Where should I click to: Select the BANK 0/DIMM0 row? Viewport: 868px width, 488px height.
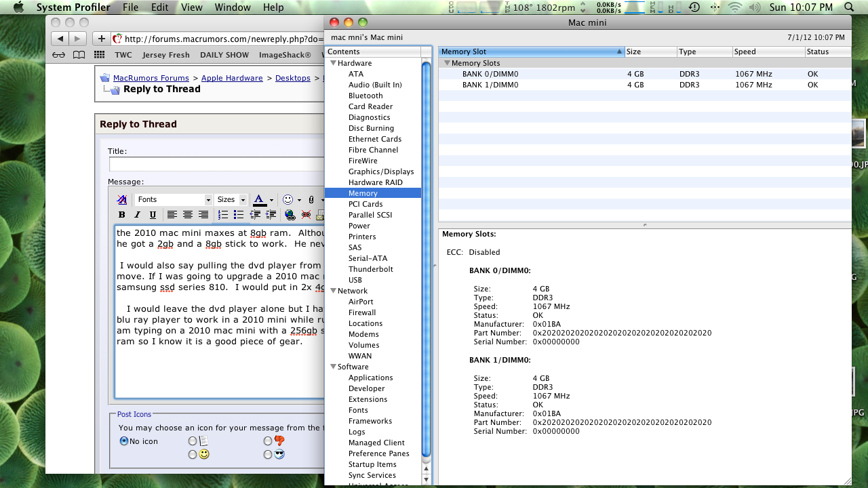644,74
